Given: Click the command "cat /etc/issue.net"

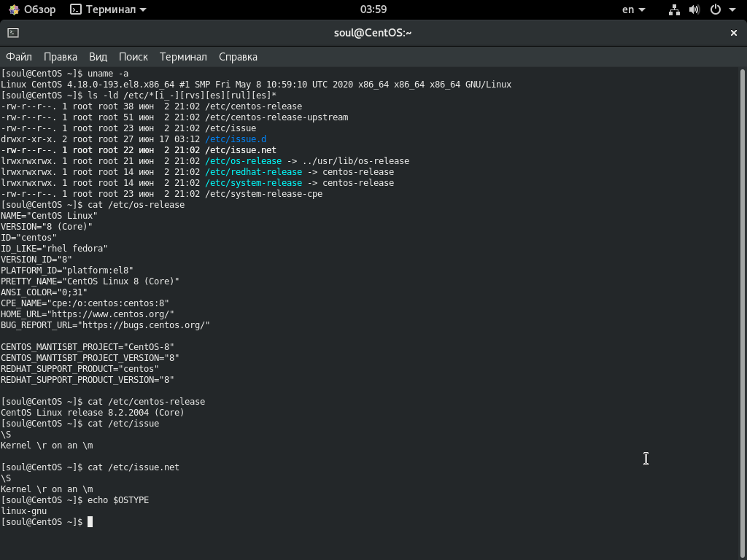Looking at the screenshot, I should [x=133, y=467].
